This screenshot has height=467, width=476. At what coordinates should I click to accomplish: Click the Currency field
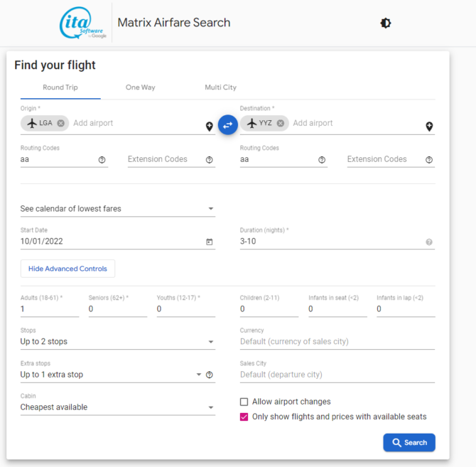[337, 342]
